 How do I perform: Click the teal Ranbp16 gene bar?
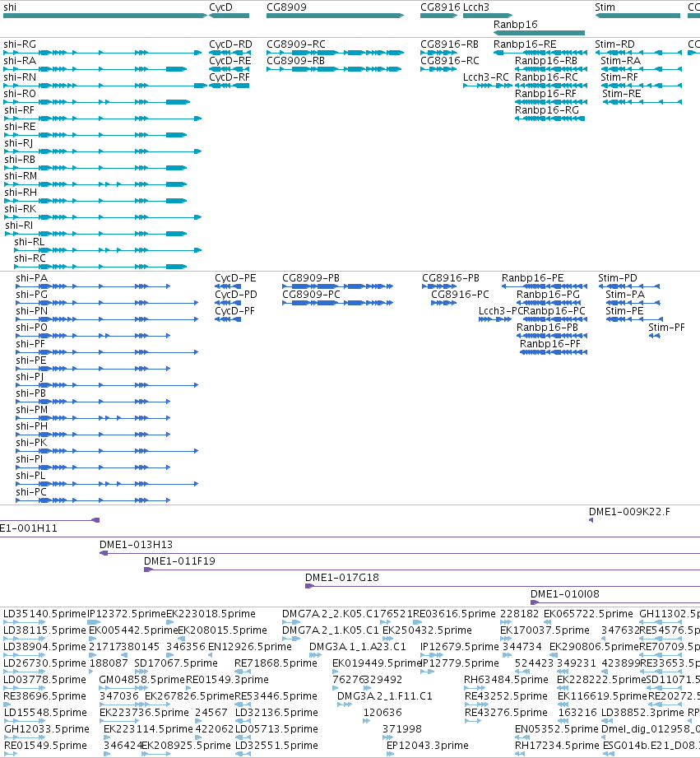click(539, 33)
